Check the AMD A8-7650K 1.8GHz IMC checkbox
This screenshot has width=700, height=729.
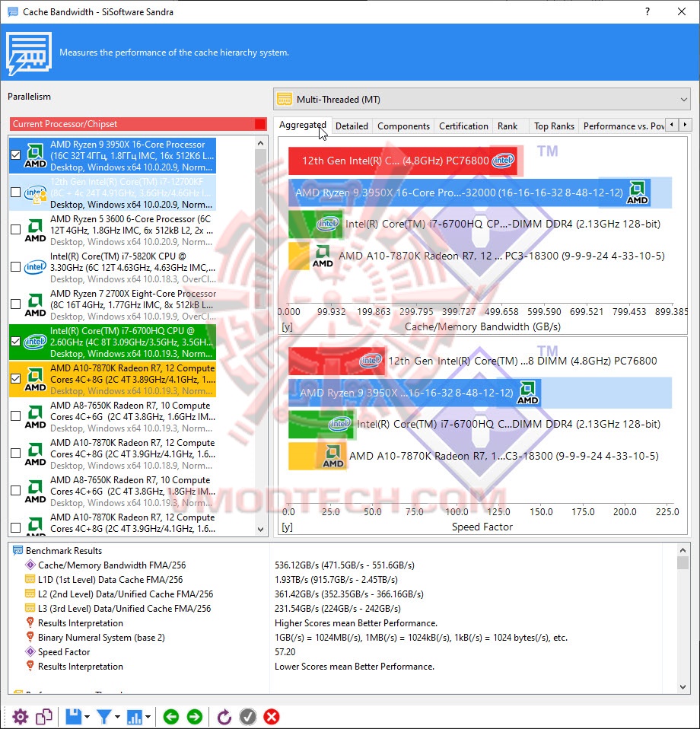tap(15, 491)
